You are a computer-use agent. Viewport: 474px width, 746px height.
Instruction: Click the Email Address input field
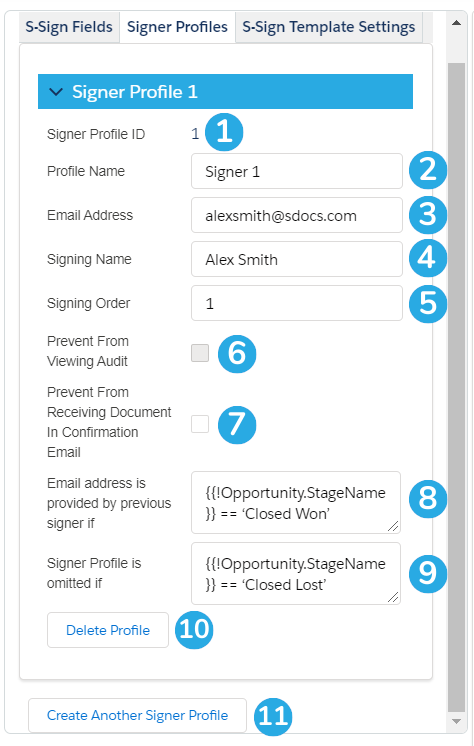(297, 216)
